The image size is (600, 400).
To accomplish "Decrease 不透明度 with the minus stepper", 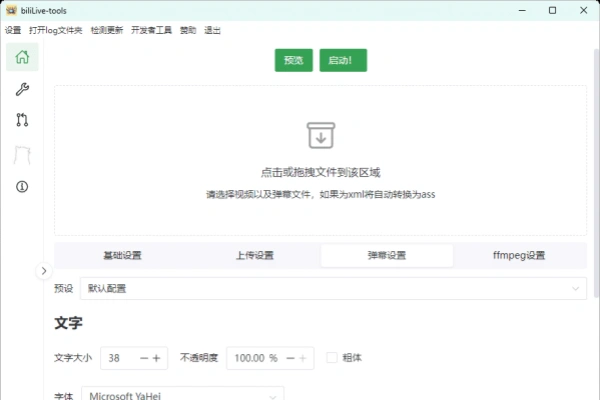I will coord(290,357).
